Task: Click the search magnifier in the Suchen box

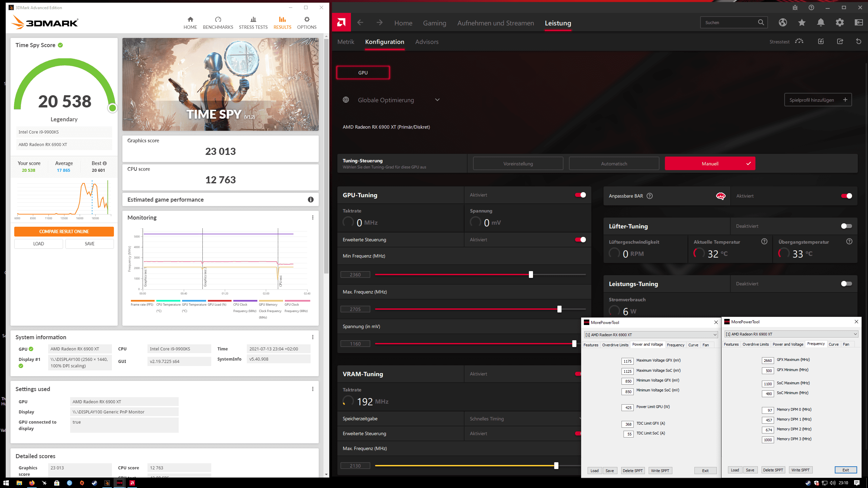Action: point(761,22)
